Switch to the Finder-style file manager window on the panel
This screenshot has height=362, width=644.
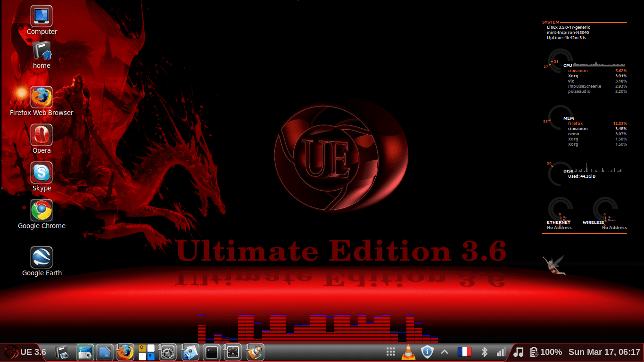click(x=190, y=352)
